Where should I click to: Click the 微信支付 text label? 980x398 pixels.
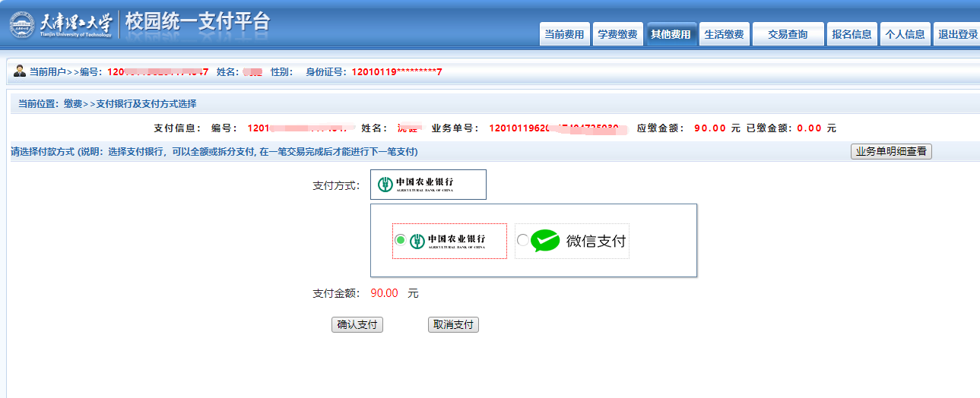tap(595, 242)
